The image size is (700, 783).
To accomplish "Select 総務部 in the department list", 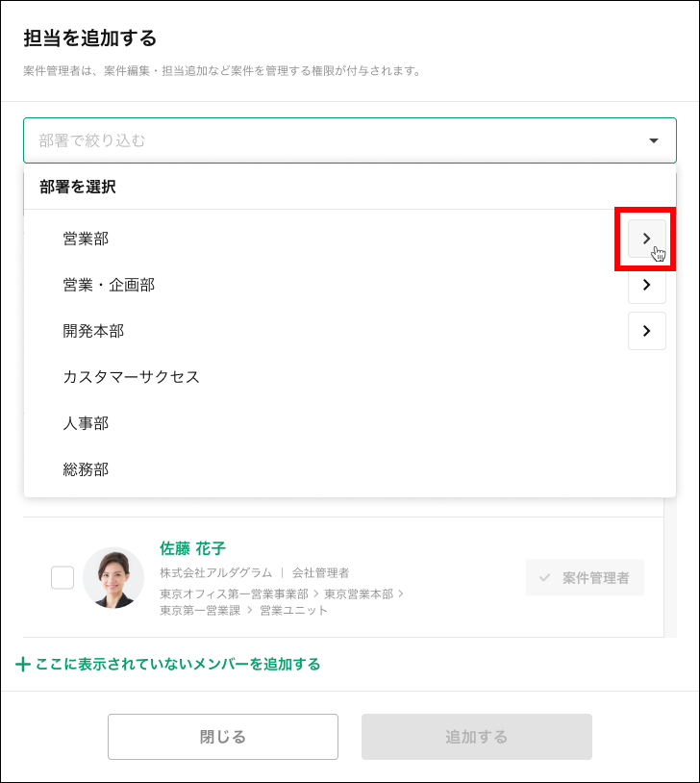I will point(86,469).
